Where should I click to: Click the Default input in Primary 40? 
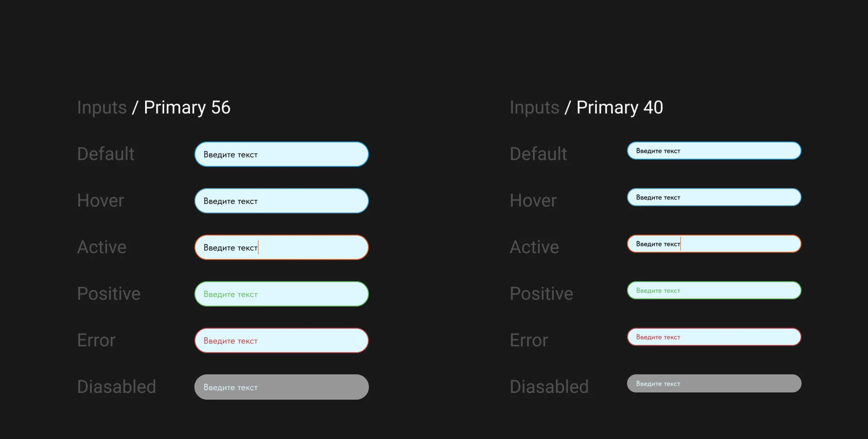point(714,151)
